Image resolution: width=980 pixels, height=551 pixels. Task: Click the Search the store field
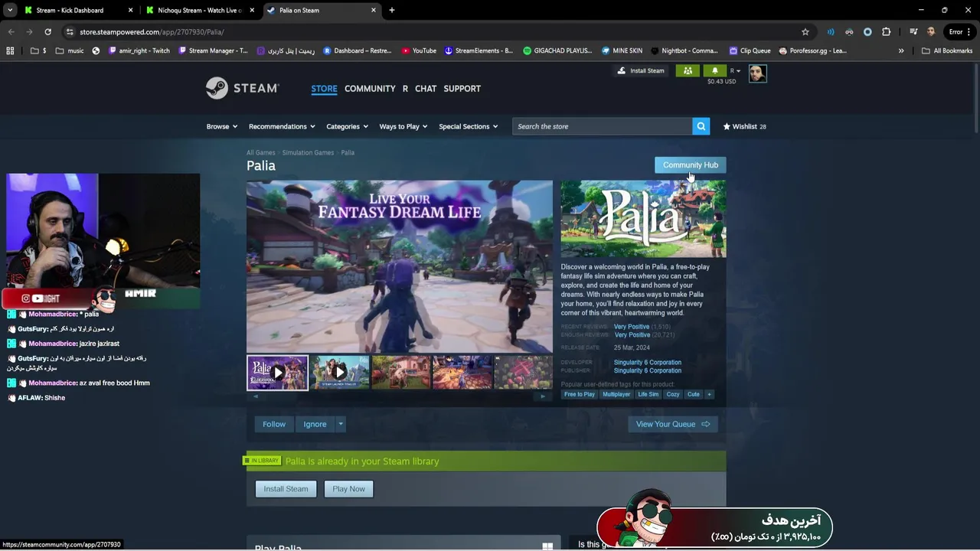[602, 126]
